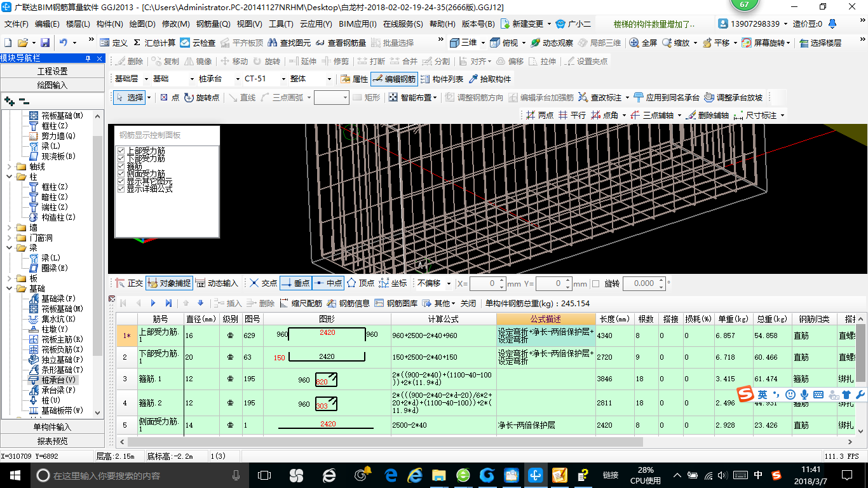Select 旋转点 rotate point drawing tool
Image resolution: width=868 pixels, height=488 pixels.
pyautogui.click(x=201, y=97)
